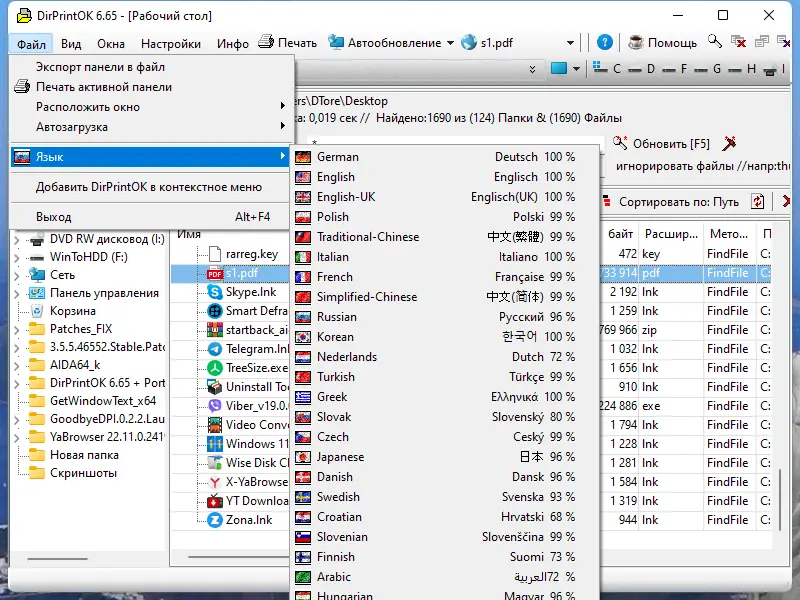Screen dimensions: 800x600
Task: Expand the Расположить окно submenu
Action: (152, 107)
